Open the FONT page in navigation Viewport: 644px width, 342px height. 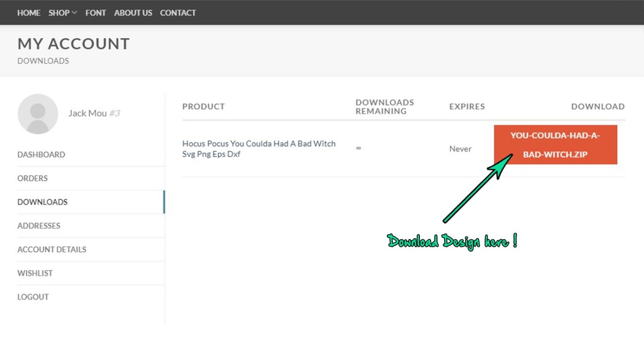pos(96,13)
